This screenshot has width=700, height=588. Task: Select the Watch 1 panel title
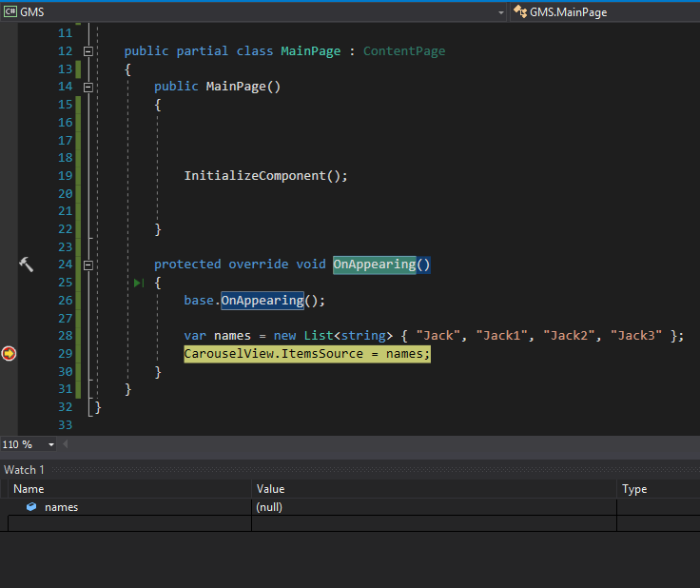[25, 469]
